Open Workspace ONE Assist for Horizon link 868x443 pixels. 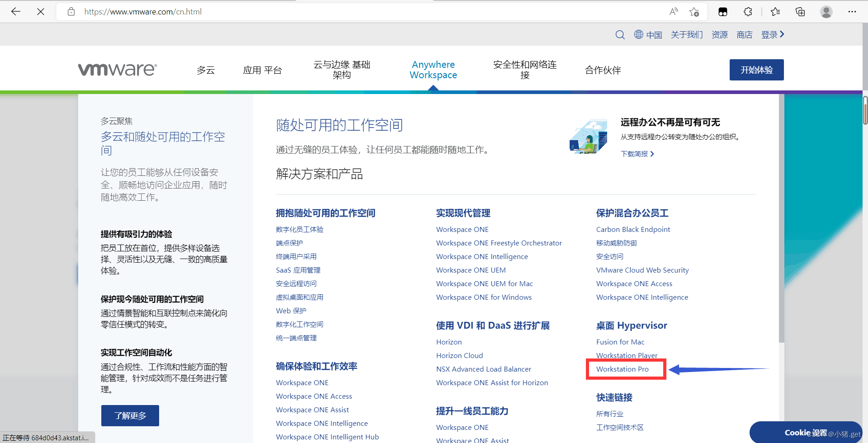[492, 382]
